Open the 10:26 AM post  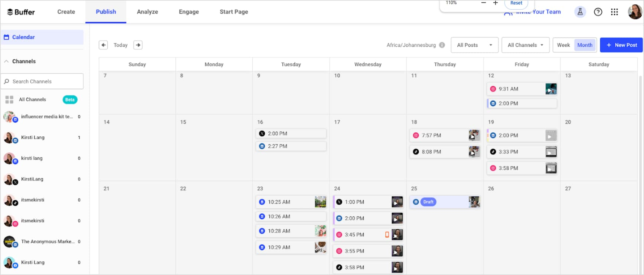coord(291,216)
